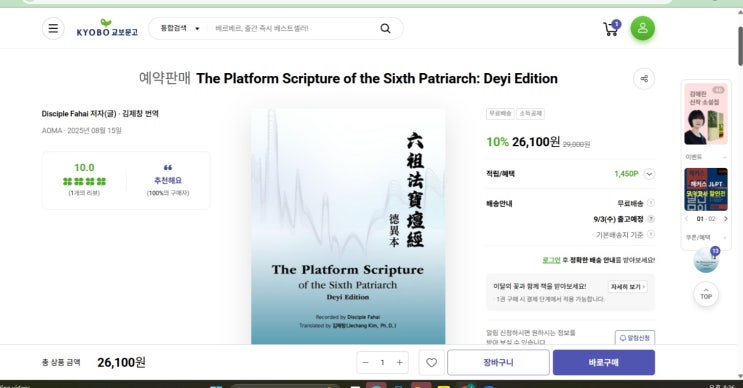Click the 로그인 login link
The width and height of the screenshot is (743, 388).
coord(551,260)
